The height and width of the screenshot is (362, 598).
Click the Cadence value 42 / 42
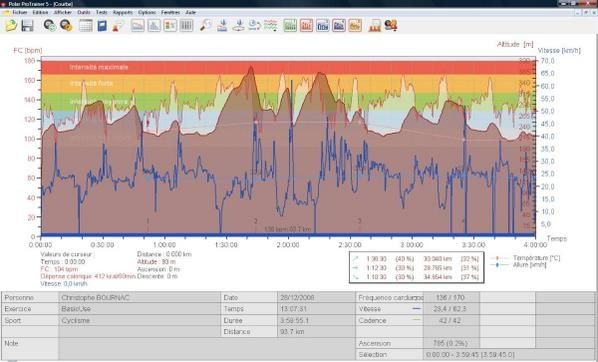pyautogui.click(x=450, y=320)
